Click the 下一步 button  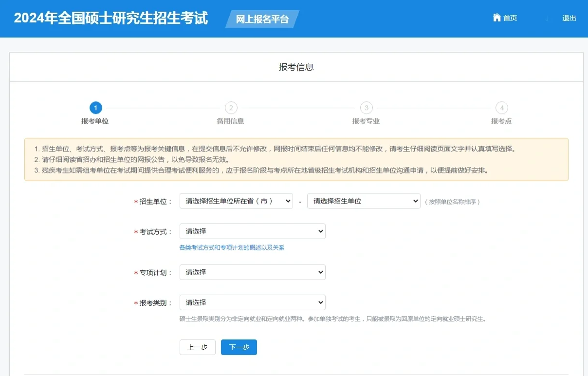click(239, 347)
